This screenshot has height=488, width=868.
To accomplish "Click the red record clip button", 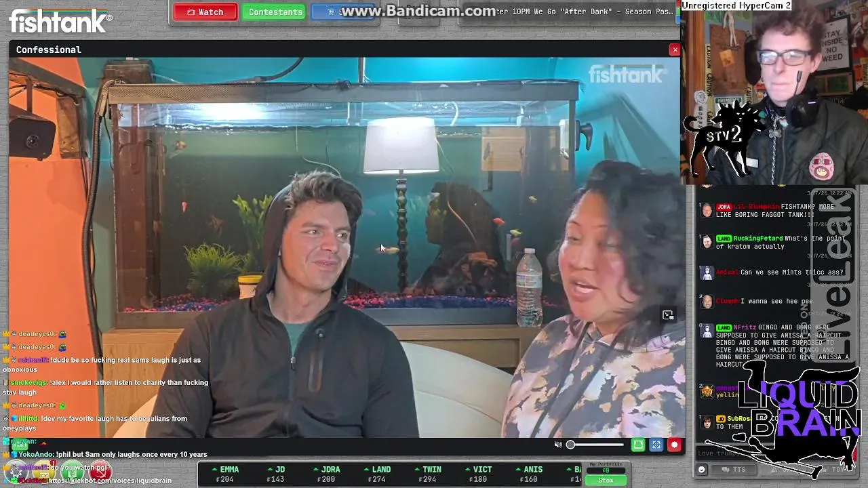I will (674, 445).
